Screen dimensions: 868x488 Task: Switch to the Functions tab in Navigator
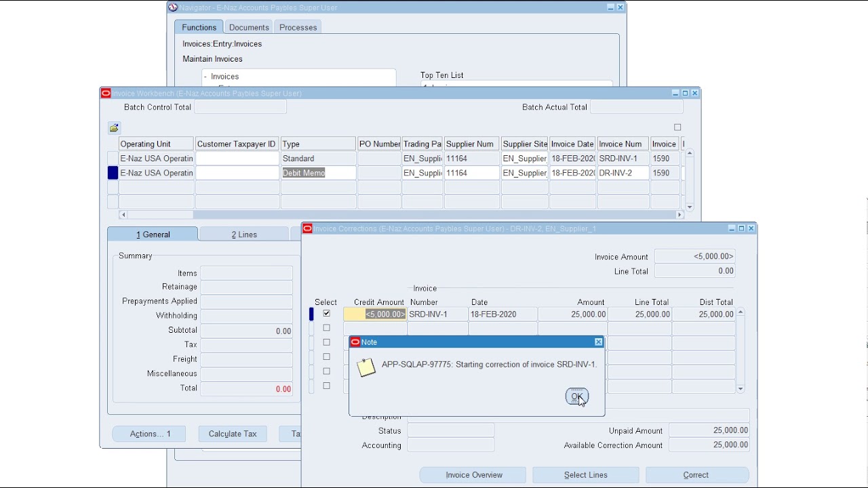point(199,27)
